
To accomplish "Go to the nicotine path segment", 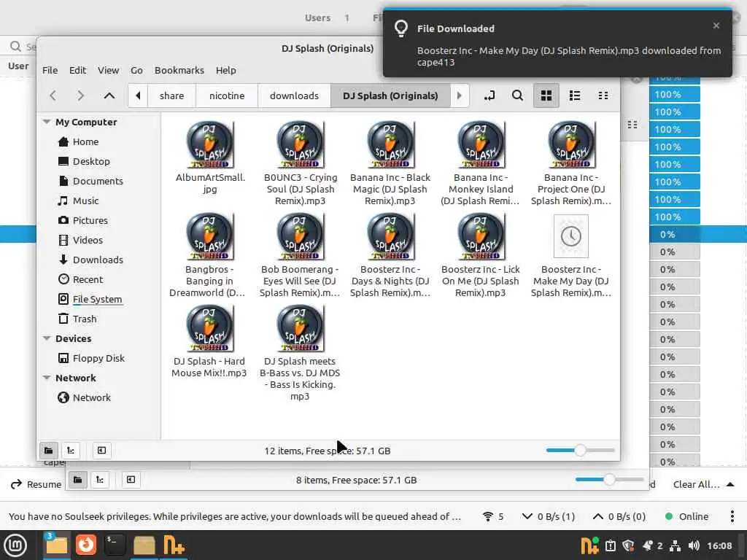I will pyautogui.click(x=227, y=96).
